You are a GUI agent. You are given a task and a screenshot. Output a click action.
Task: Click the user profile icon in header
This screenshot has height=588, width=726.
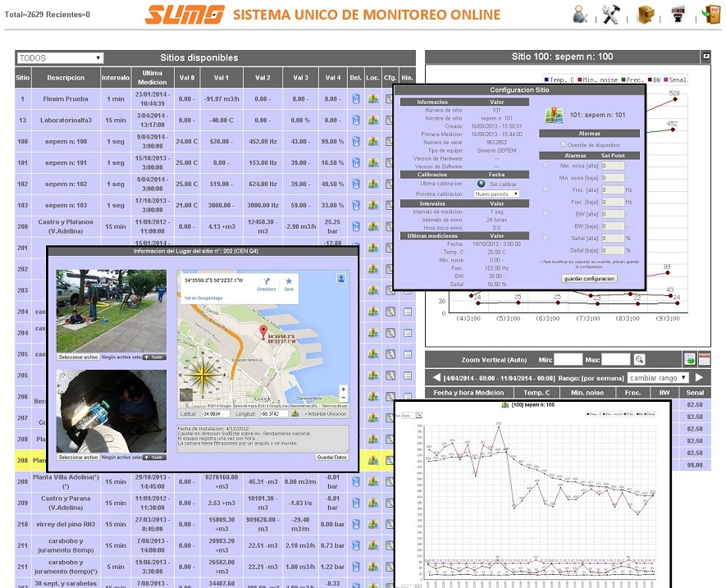(x=580, y=14)
